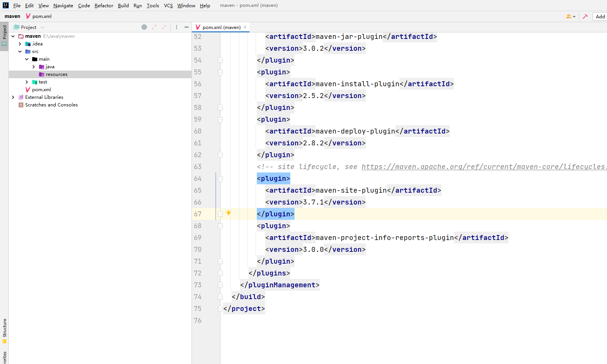
Task: Open Project panel options (three dots)
Action: 176,27
